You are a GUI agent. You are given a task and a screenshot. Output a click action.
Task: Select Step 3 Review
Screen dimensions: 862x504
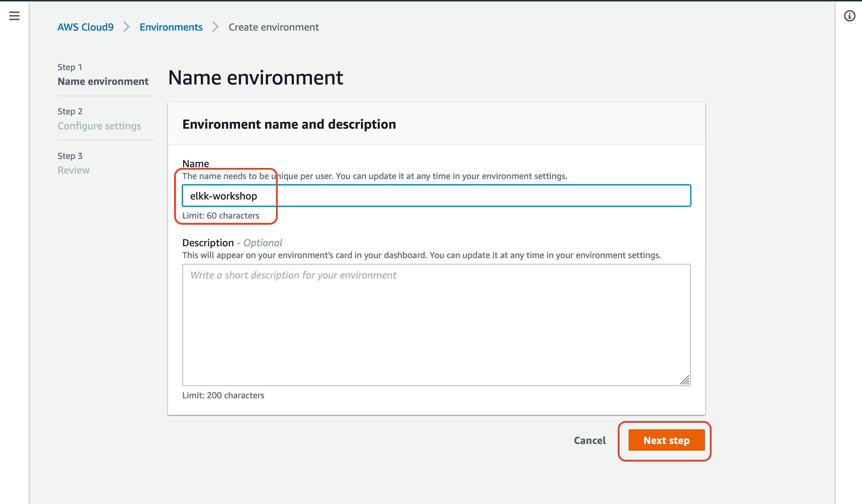click(74, 163)
